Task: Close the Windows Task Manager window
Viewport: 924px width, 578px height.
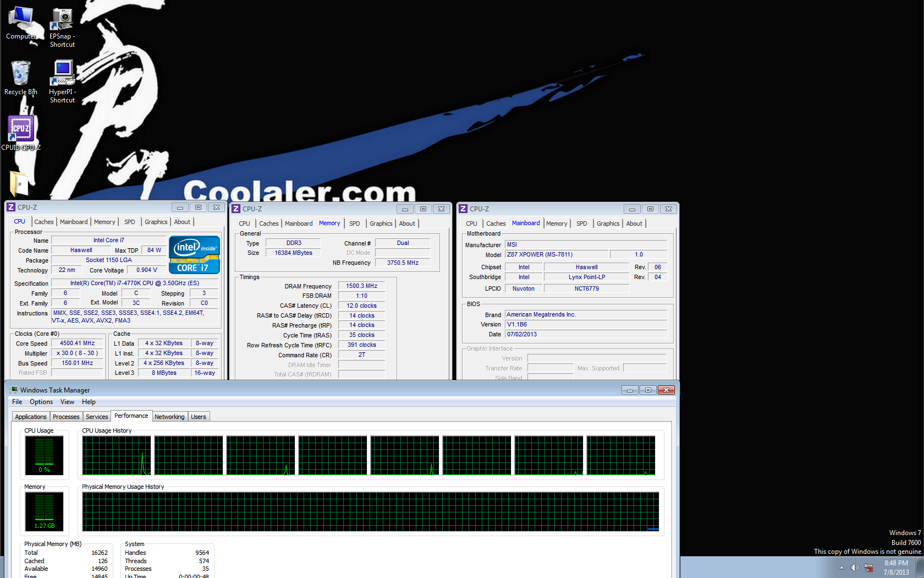Action: click(666, 390)
